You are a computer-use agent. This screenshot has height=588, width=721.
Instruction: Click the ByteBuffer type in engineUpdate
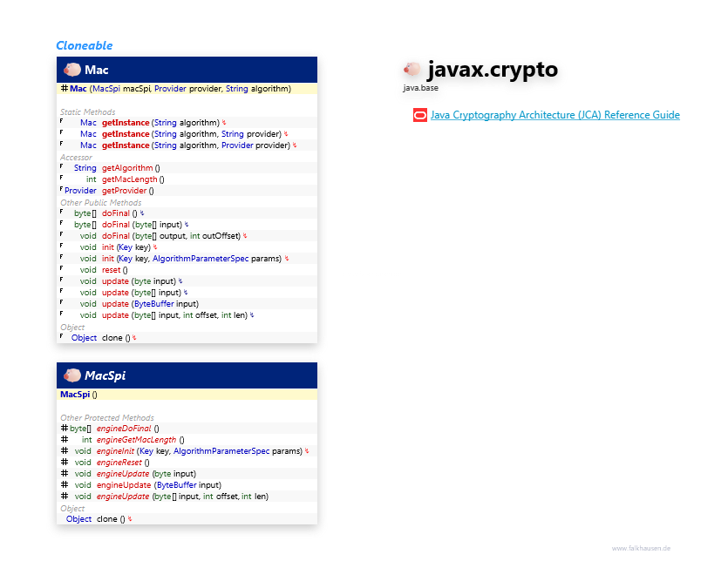coord(177,485)
